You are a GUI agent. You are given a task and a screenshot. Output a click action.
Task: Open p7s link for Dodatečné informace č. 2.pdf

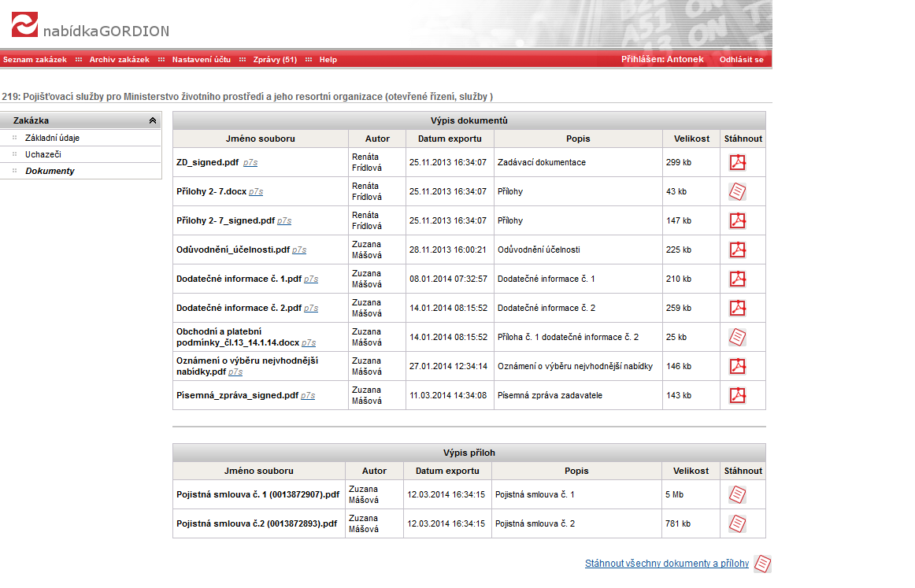311,309
